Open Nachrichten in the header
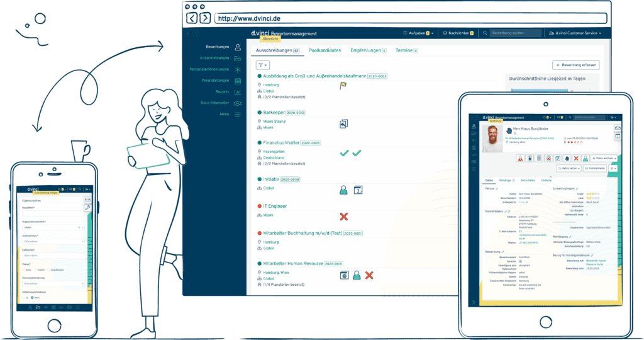The width and height of the screenshot is (644, 340). pos(458,33)
